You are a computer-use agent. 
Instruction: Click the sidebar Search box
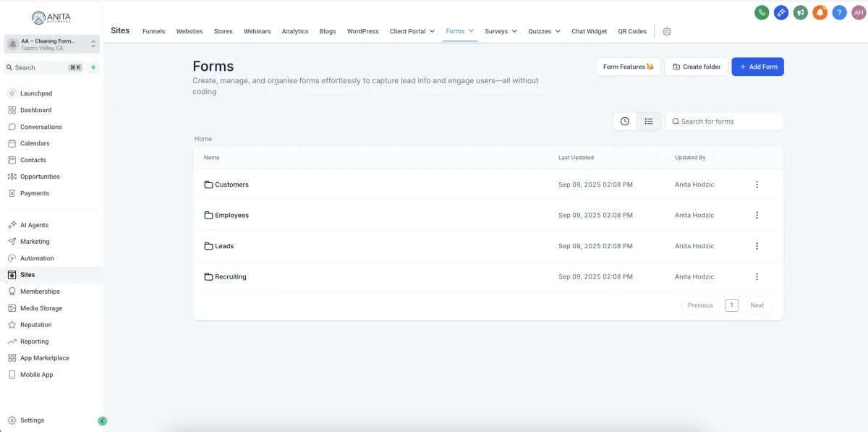point(44,67)
